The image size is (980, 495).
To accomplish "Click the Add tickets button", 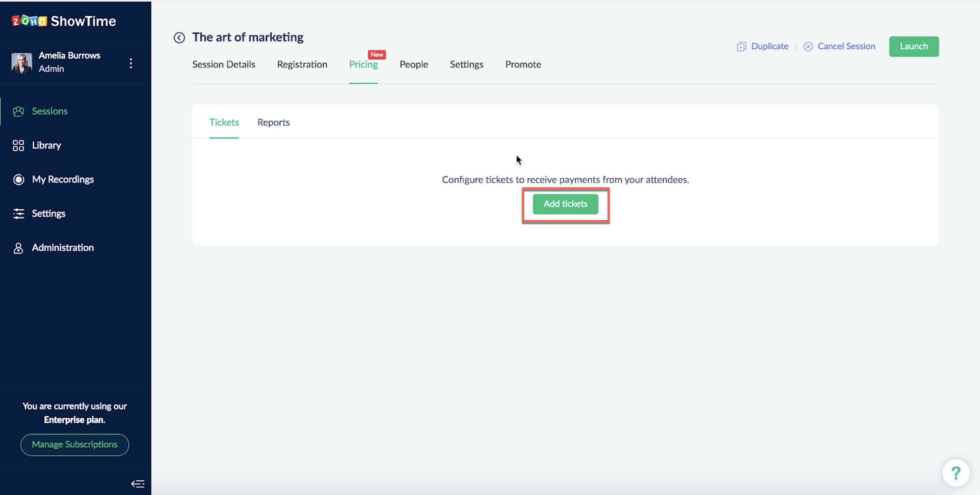I will click(x=565, y=204).
